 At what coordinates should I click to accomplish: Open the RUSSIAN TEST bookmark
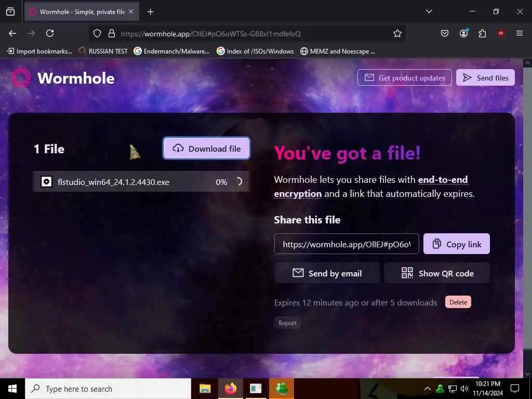103,51
